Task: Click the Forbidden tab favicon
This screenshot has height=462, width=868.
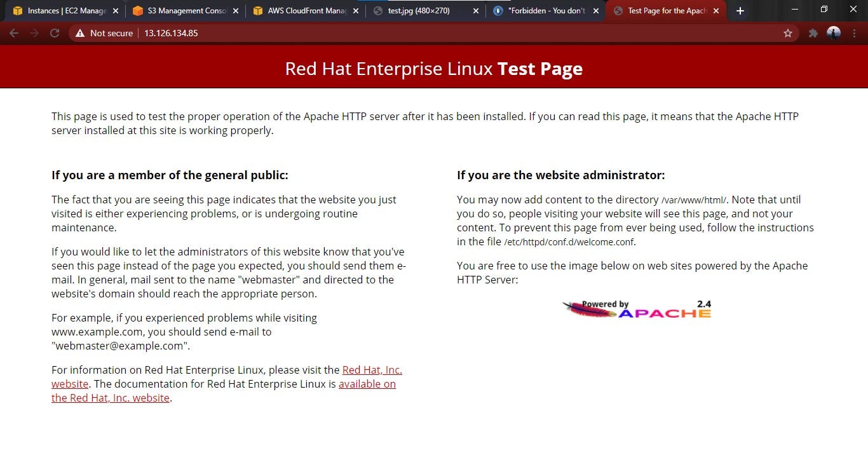Action: click(498, 11)
